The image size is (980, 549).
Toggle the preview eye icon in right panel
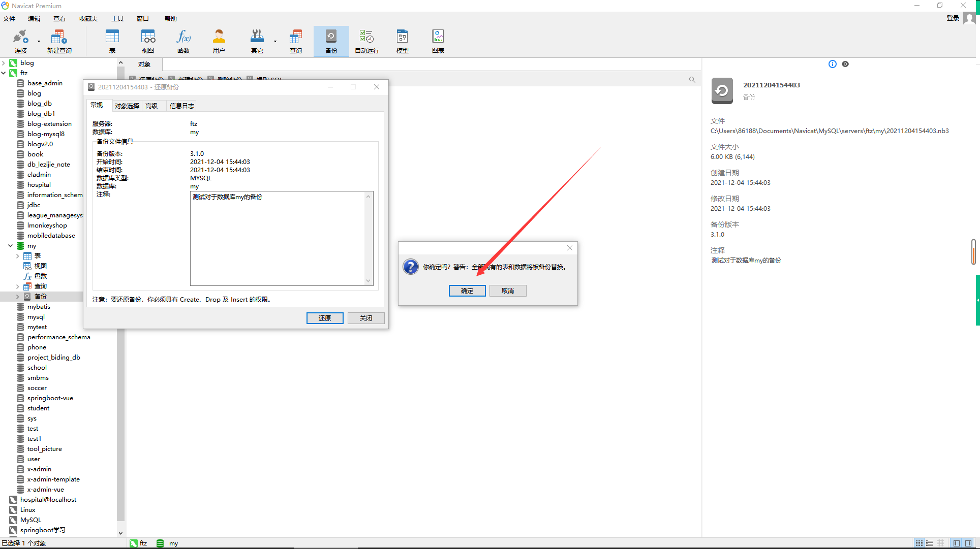coord(845,64)
